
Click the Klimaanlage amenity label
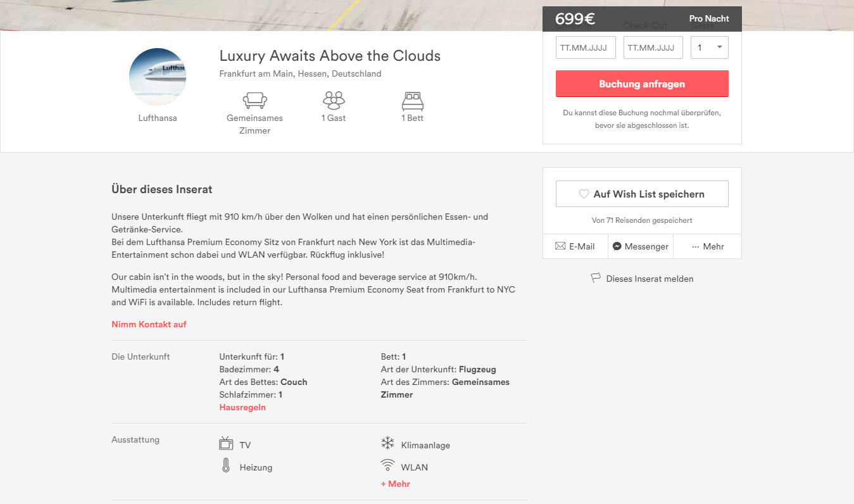click(425, 445)
